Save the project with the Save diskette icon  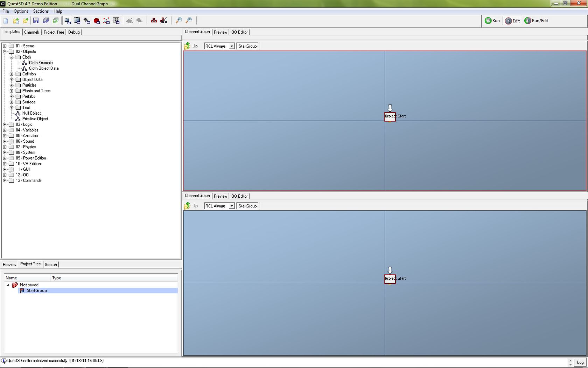coord(36,21)
